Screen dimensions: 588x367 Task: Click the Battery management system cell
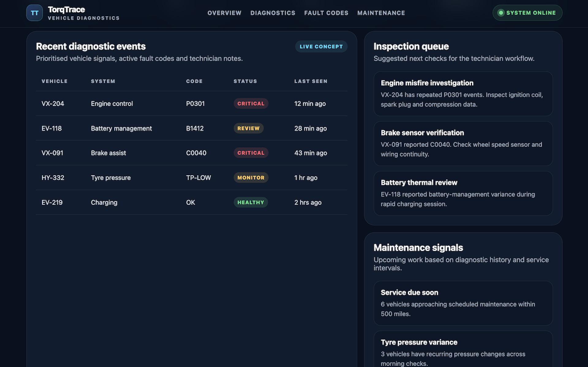121,128
